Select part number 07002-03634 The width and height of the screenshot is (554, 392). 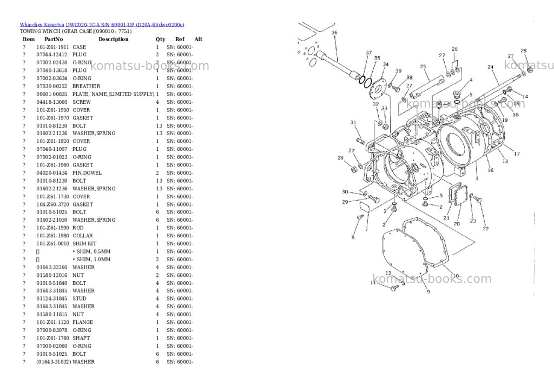[x=51, y=78]
